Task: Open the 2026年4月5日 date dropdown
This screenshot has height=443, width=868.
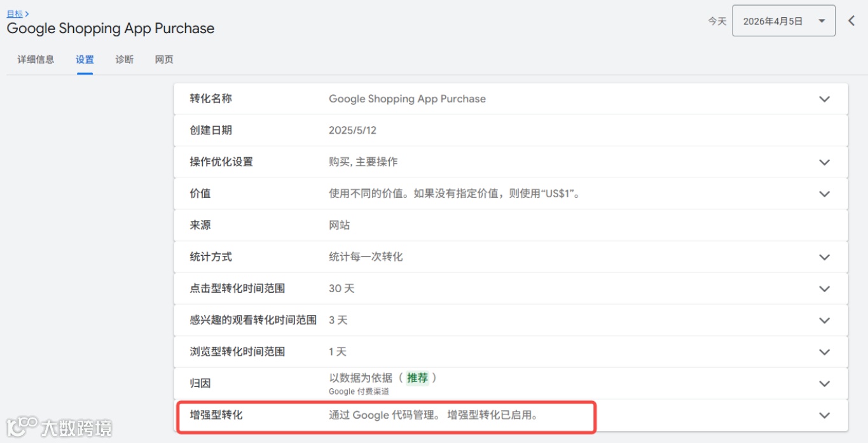Action: pyautogui.click(x=783, y=21)
